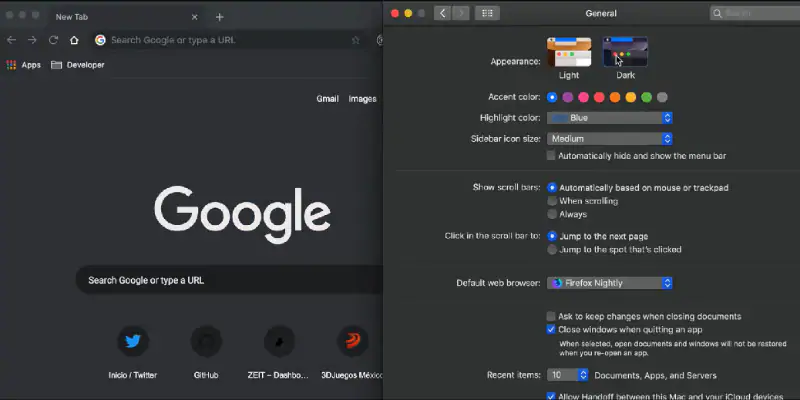Go forward in the Chrome window
This screenshot has width=800, height=400.
coord(32,40)
